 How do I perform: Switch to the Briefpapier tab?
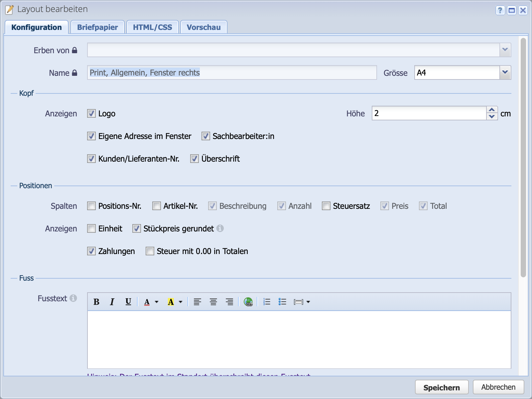pyautogui.click(x=97, y=27)
